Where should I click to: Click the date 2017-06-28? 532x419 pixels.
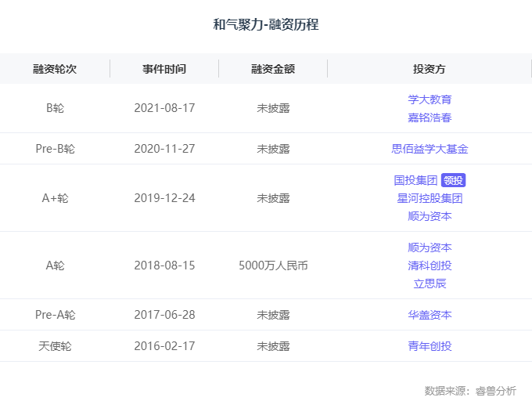pyautogui.click(x=164, y=315)
